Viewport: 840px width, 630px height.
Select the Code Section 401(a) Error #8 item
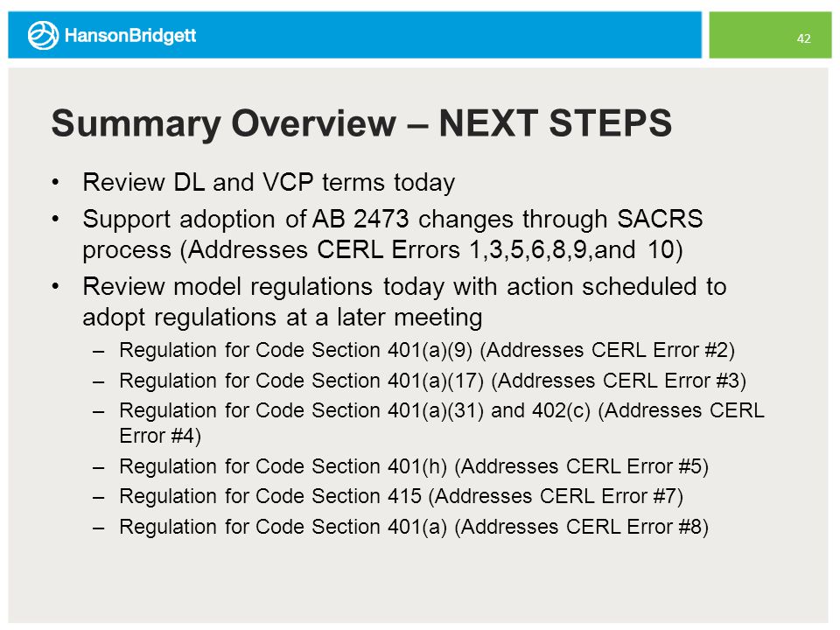point(414,527)
